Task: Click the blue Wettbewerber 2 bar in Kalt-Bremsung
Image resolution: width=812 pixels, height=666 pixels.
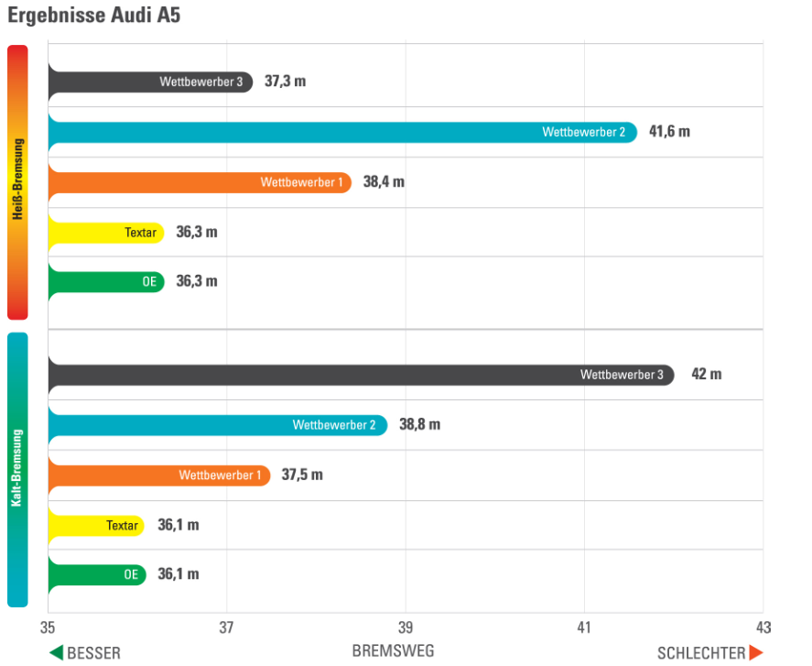Action: 218,425
